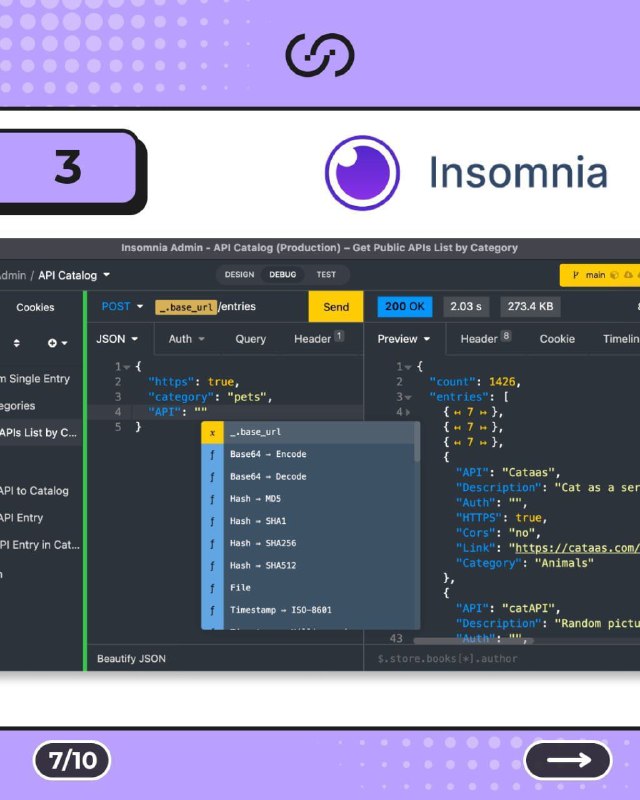Open the plus create menu in sidebar

(57, 343)
